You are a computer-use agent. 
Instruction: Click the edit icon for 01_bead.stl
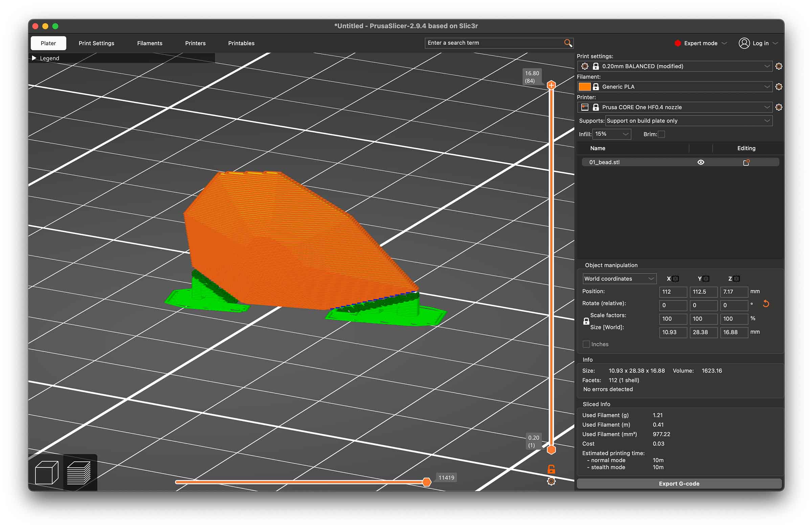pyautogui.click(x=746, y=162)
